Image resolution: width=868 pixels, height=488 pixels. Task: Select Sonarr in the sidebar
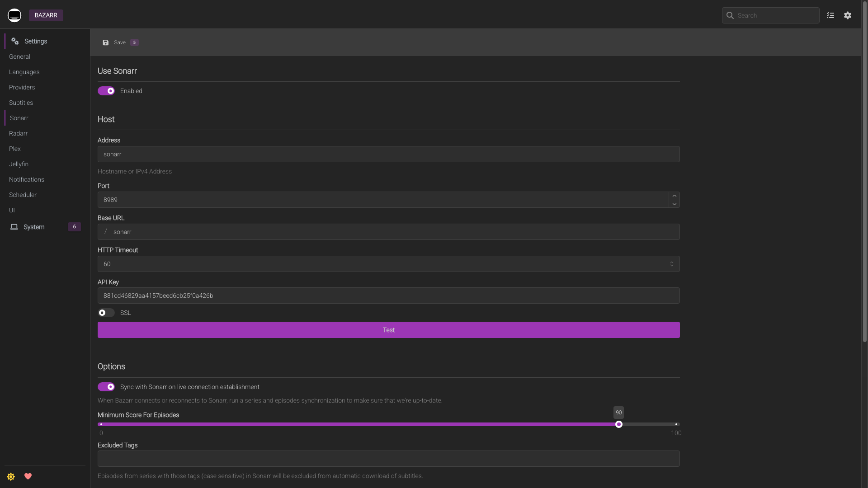[19, 118]
